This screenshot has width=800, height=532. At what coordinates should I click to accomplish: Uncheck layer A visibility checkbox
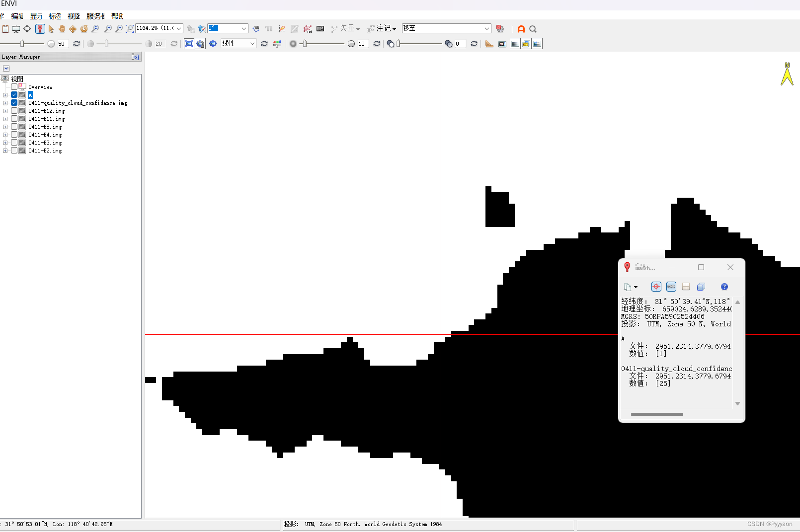pos(14,95)
